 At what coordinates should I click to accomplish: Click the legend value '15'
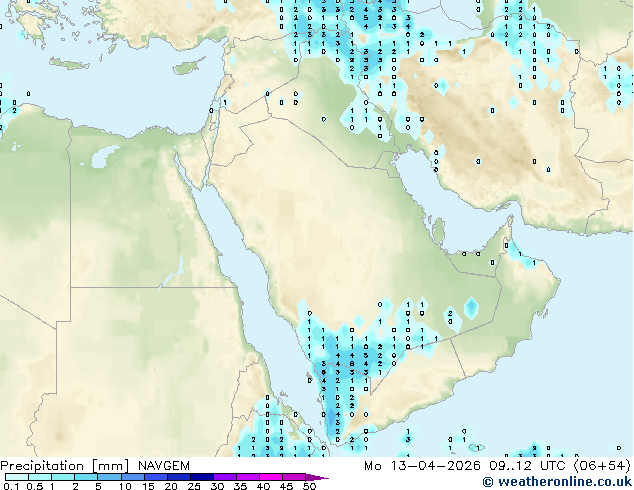tap(148, 486)
